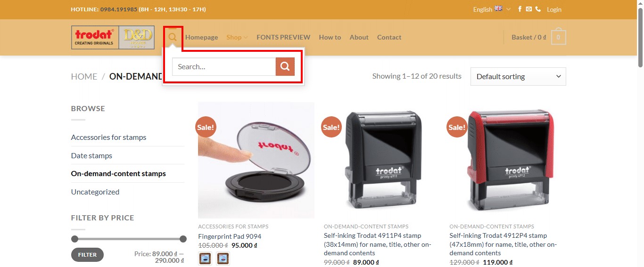Go to FONTS PREVIEW menu item
This screenshot has height=267, width=644.
coord(283,37)
